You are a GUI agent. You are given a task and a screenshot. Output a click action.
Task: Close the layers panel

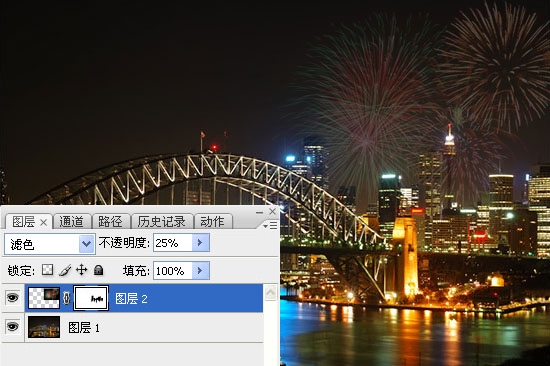273,211
